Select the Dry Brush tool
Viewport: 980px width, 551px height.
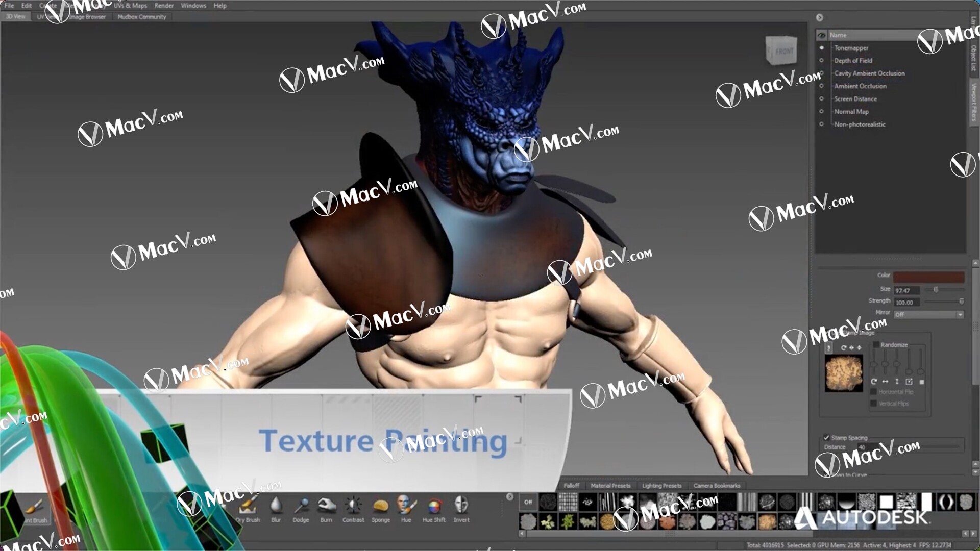(248, 509)
